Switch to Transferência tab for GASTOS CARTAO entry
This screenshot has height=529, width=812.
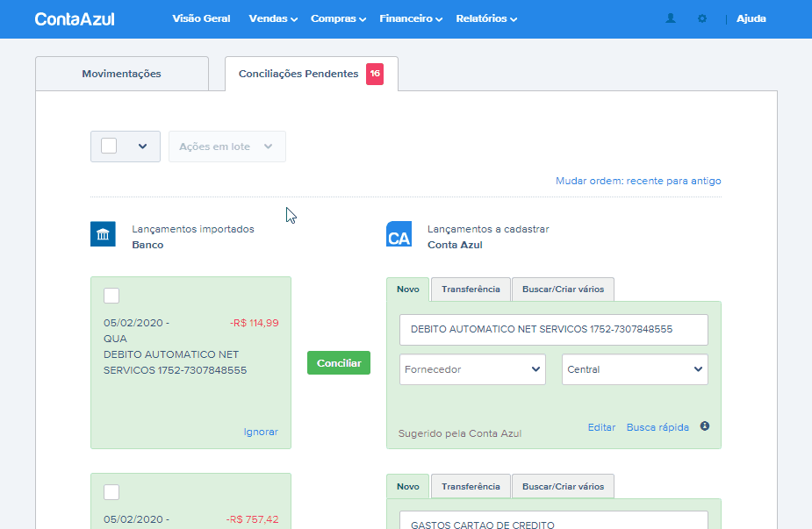coord(471,487)
